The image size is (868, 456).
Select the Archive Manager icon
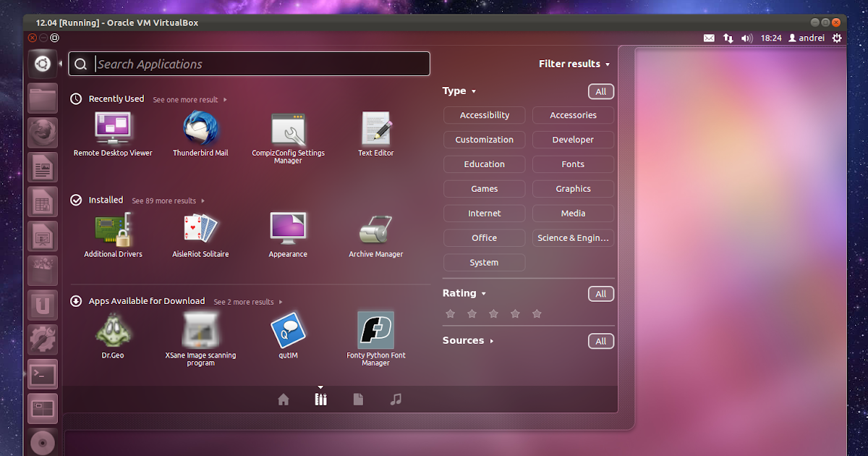tap(375, 232)
